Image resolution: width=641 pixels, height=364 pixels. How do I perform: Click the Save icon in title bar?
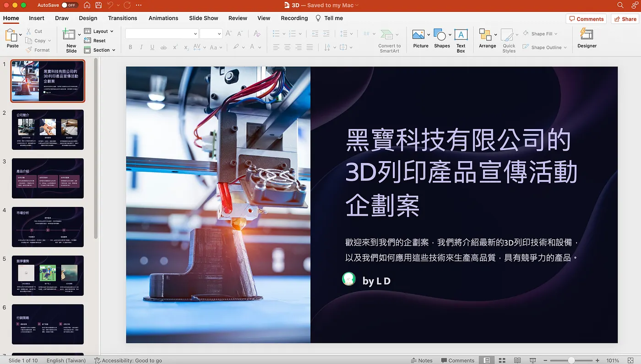[99, 5]
